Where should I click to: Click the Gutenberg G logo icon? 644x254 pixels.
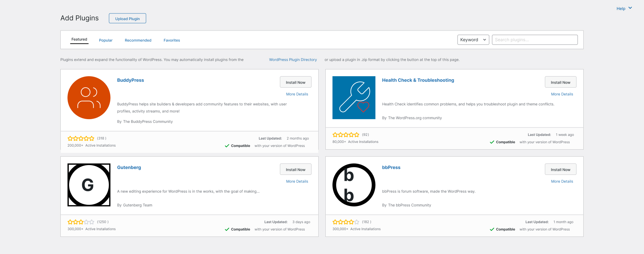tap(89, 185)
